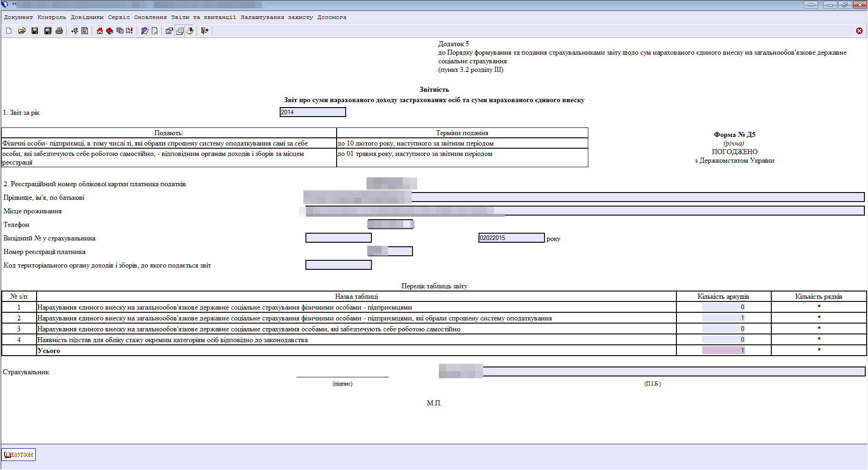Click the red house icon
The height and width of the screenshot is (470, 868).
point(100,31)
